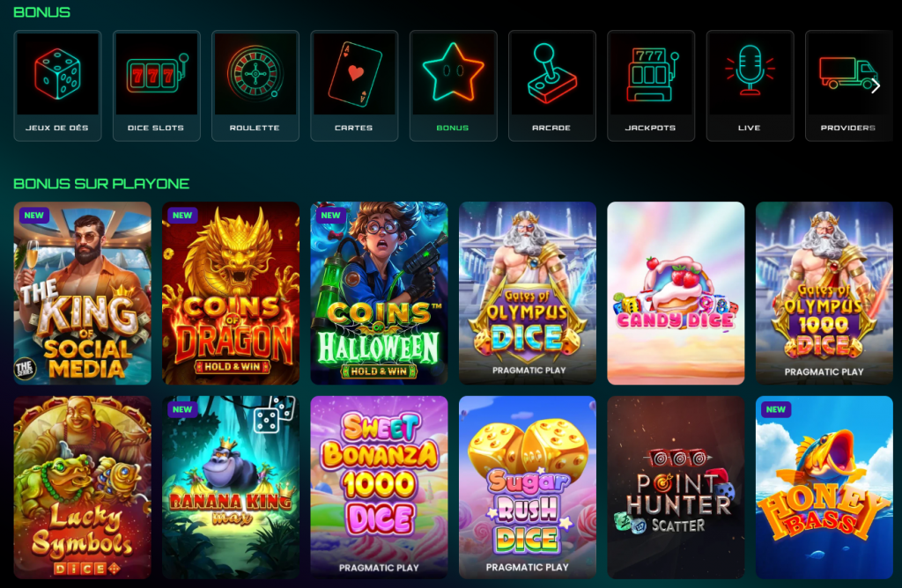Open the Point Hunter Scatter game
The image size is (902, 588).
click(676, 487)
